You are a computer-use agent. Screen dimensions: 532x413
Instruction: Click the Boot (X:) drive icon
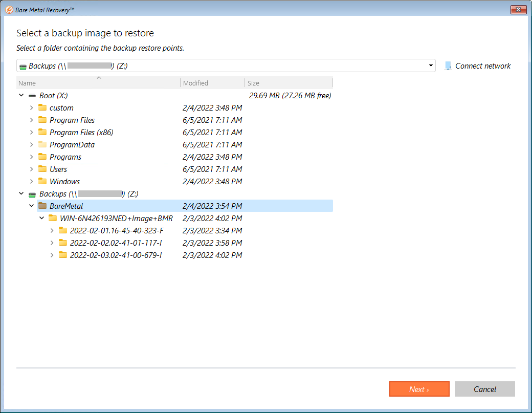(x=32, y=96)
